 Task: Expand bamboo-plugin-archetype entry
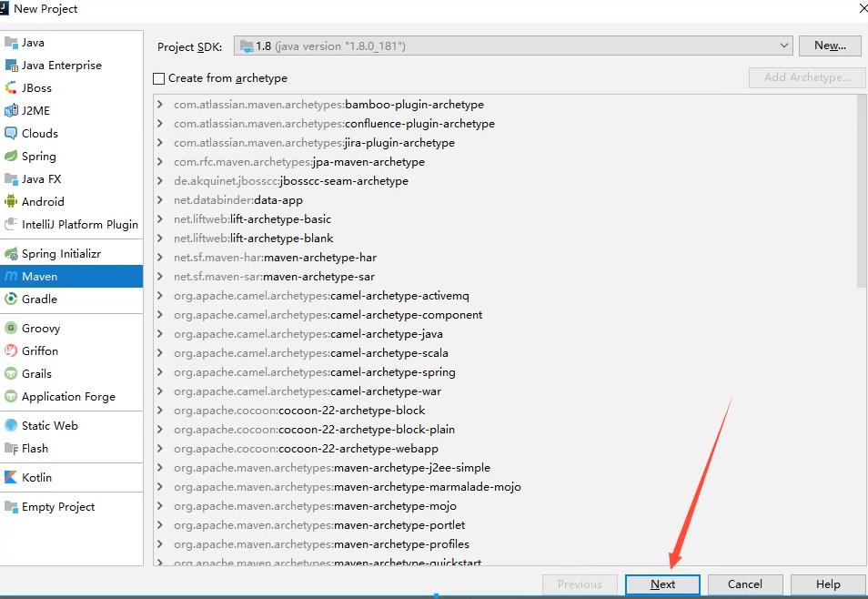pos(160,104)
